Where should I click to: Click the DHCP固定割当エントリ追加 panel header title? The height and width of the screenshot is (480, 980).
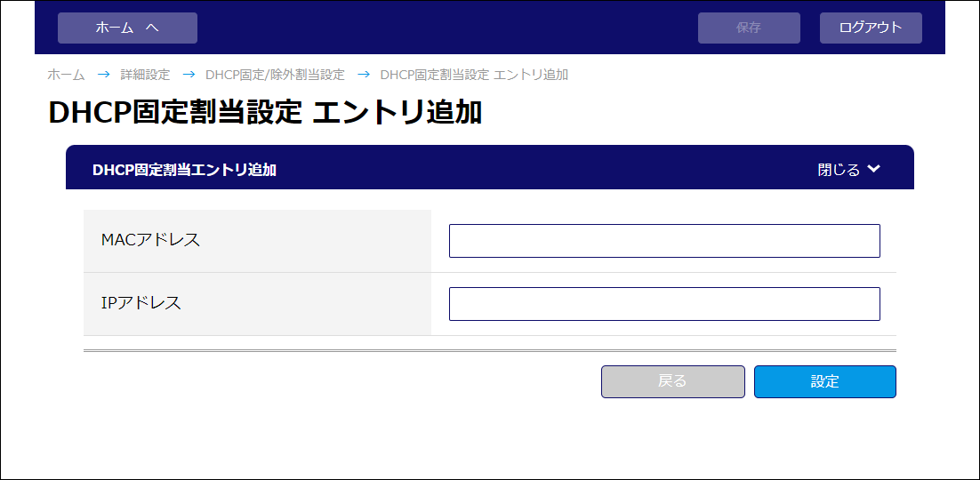(184, 170)
